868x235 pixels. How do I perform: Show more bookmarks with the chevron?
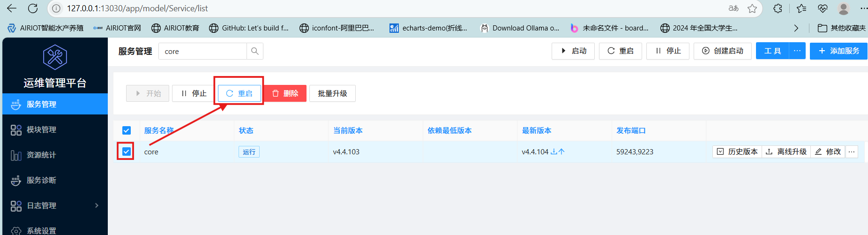(796, 28)
